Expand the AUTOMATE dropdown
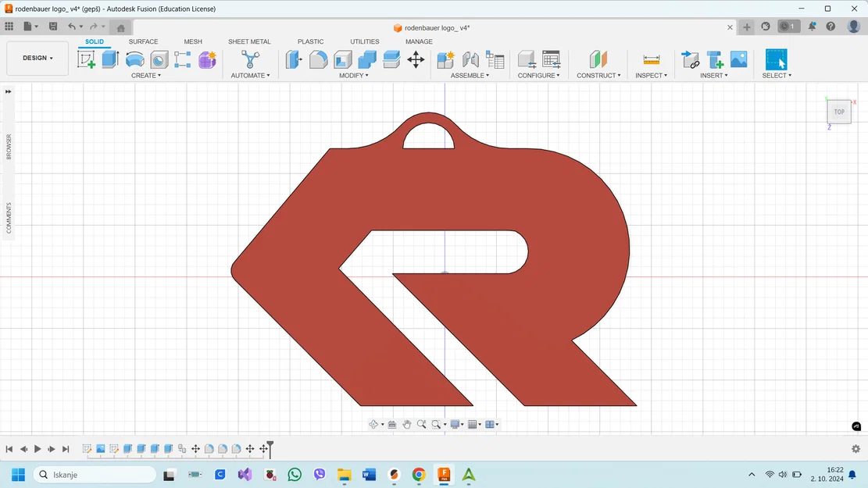The height and width of the screenshot is (488, 868). point(250,75)
